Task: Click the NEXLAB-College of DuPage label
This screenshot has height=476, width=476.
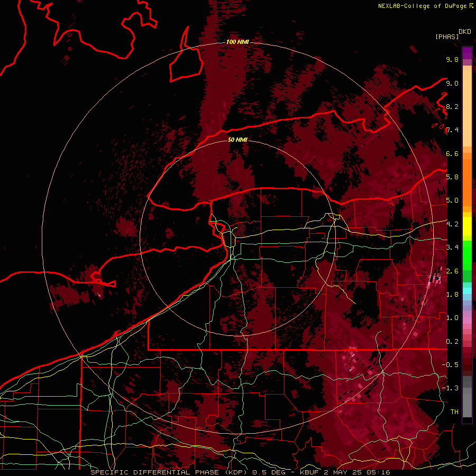Action: click(422, 6)
